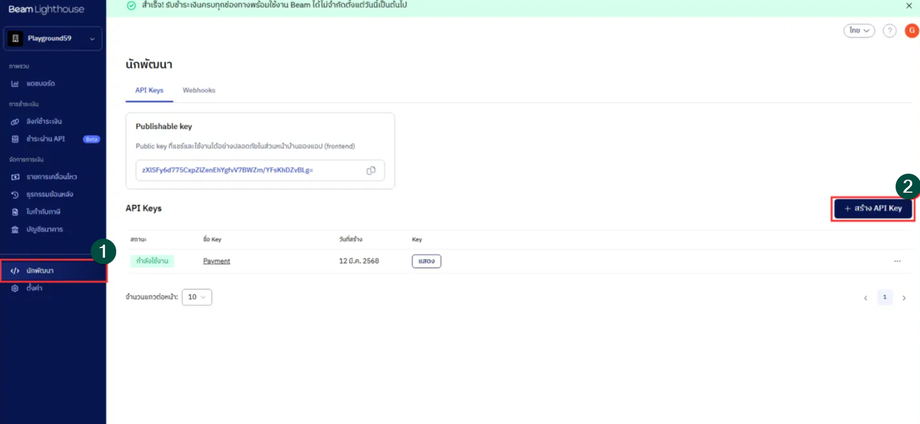Select page 1 in pagination
The width and height of the screenshot is (920, 424).
coord(885,297)
